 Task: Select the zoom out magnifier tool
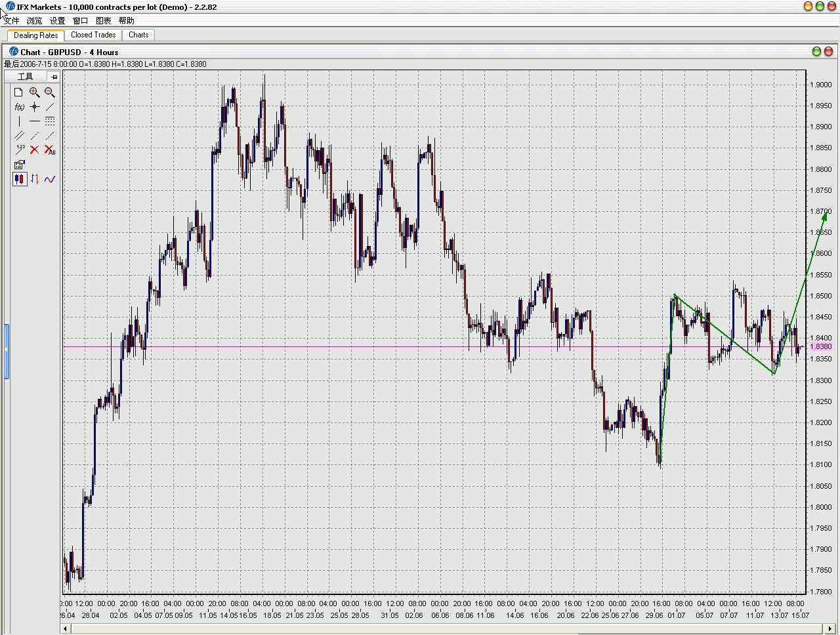click(x=49, y=92)
